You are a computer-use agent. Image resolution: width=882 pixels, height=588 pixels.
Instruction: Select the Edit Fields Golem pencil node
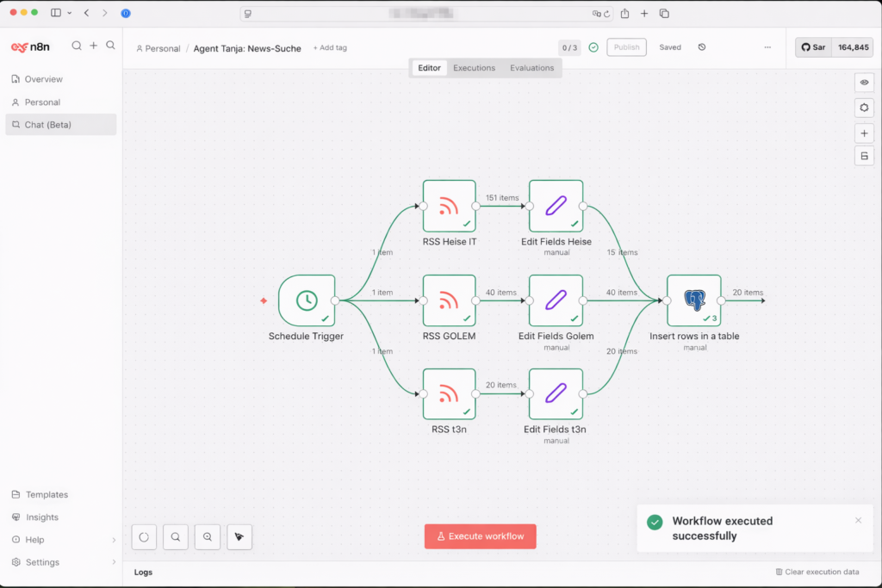click(556, 300)
